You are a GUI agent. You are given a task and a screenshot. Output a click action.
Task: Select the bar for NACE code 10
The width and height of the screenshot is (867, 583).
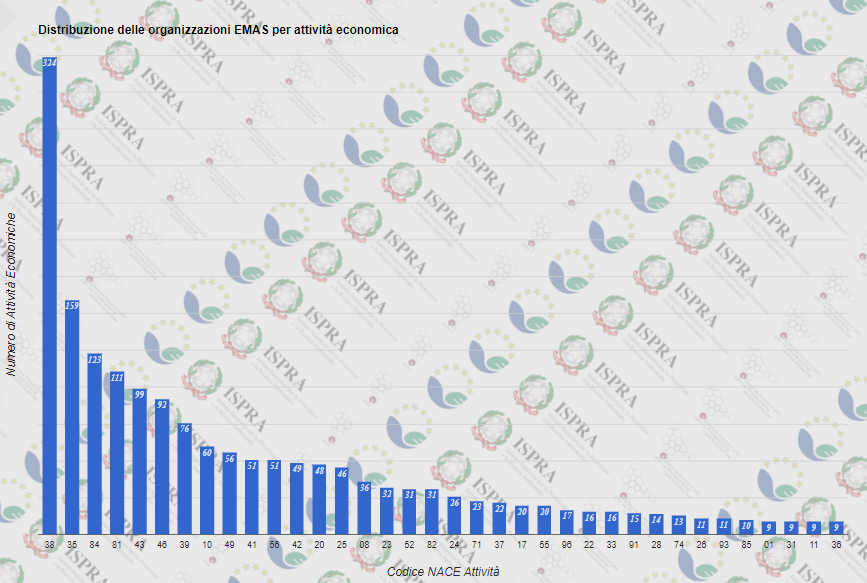207,490
